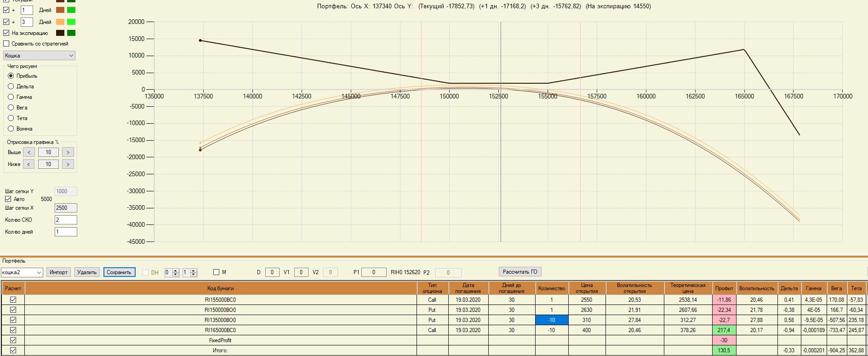Select the 'Вега' radio button
This screenshot has height=356, width=868.
click(11, 108)
